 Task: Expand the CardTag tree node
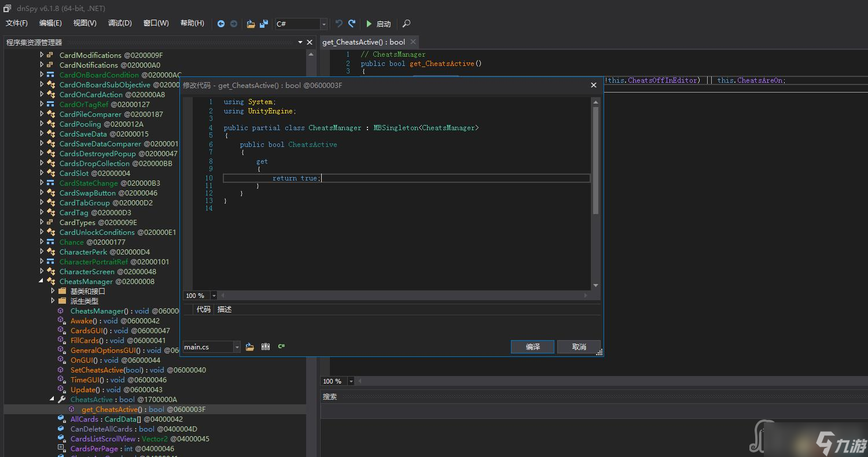tap(42, 212)
